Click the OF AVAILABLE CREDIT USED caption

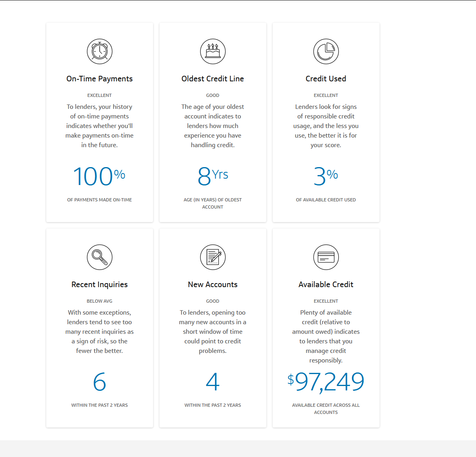326,200
